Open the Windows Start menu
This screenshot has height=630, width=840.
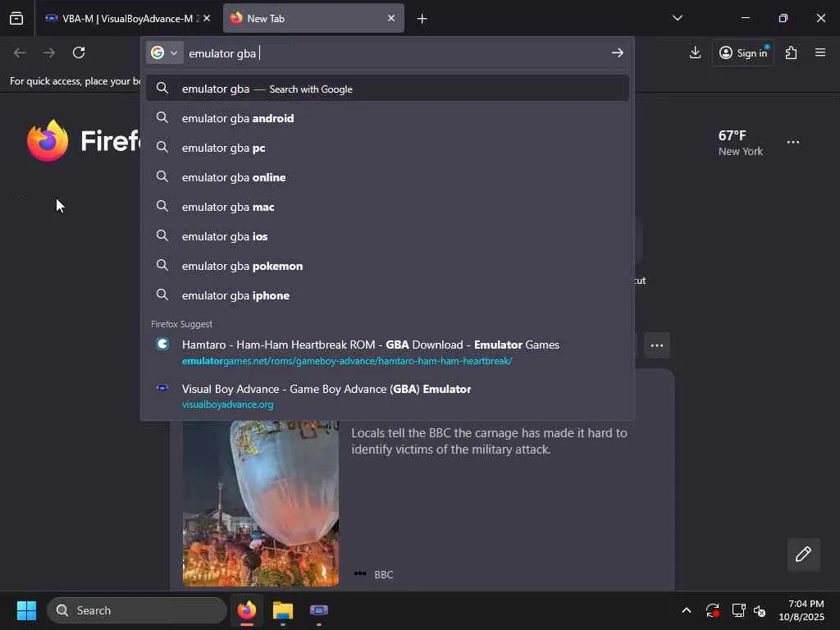coord(26,610)
